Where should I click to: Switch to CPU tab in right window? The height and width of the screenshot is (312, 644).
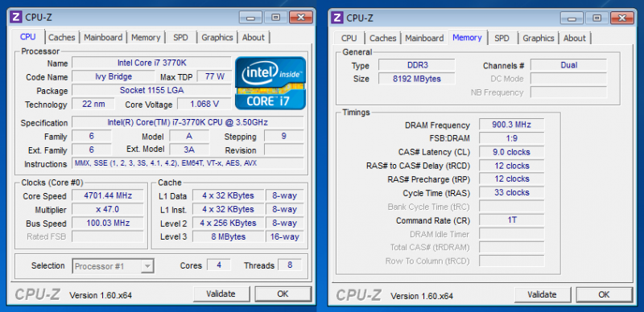pos(349,38)
